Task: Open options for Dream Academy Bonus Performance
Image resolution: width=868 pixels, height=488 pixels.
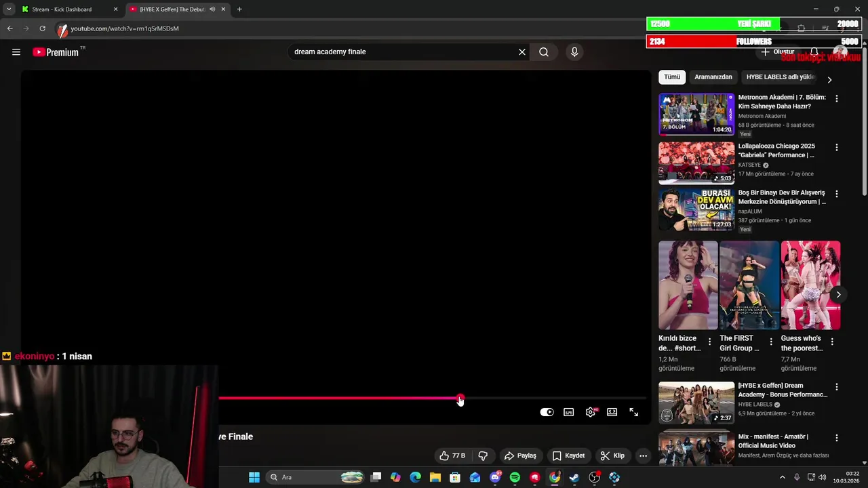Action: [836, 387]
